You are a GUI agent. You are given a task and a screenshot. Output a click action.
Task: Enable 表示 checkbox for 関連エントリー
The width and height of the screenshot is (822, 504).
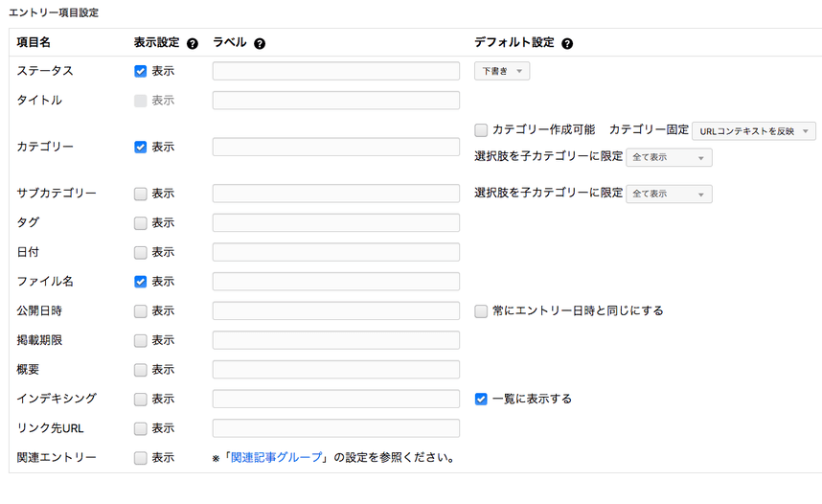tap(141, 458)
